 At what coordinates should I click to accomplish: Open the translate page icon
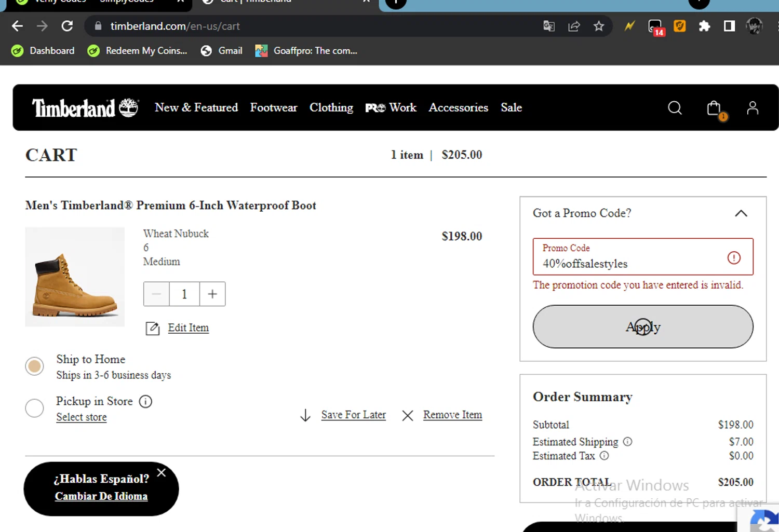coord(549,26)
